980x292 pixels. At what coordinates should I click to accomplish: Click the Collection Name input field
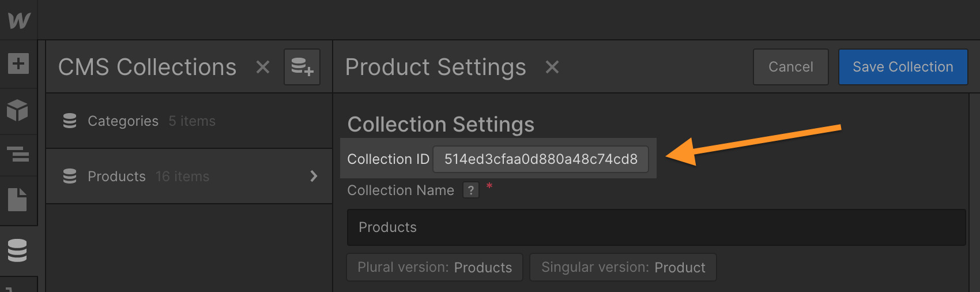[x=656, y=227]
